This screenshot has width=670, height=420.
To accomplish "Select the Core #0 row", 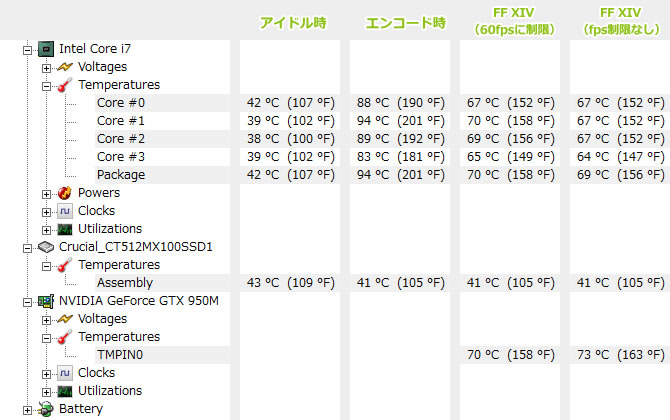I will (162, 103).
